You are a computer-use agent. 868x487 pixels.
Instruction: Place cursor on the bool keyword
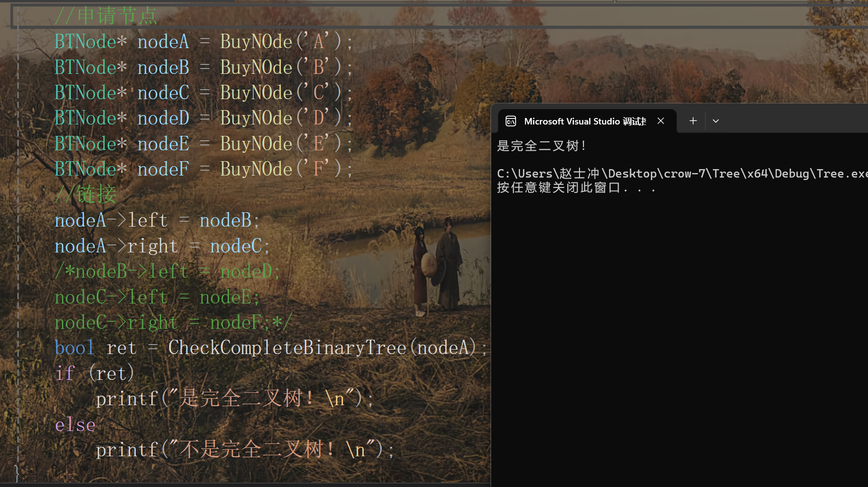tap(74, 348)
